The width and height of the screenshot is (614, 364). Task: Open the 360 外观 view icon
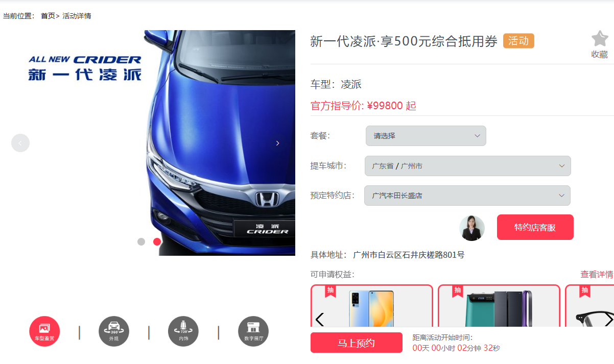(114, 331)
